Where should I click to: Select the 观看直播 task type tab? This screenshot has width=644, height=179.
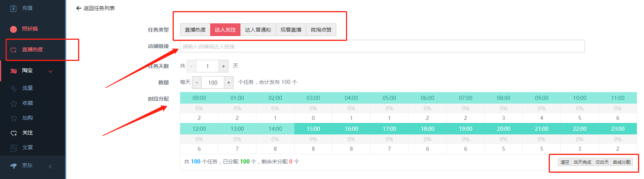[x=291, y=30]
